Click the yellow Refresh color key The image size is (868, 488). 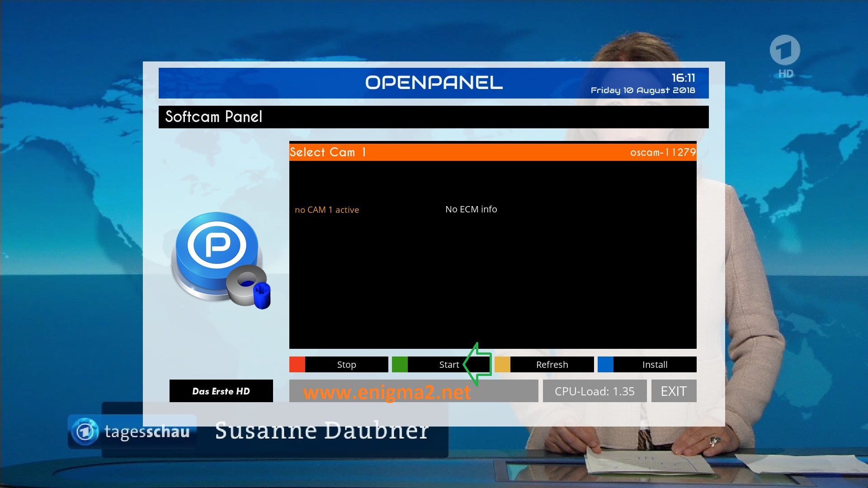point(502,364)
